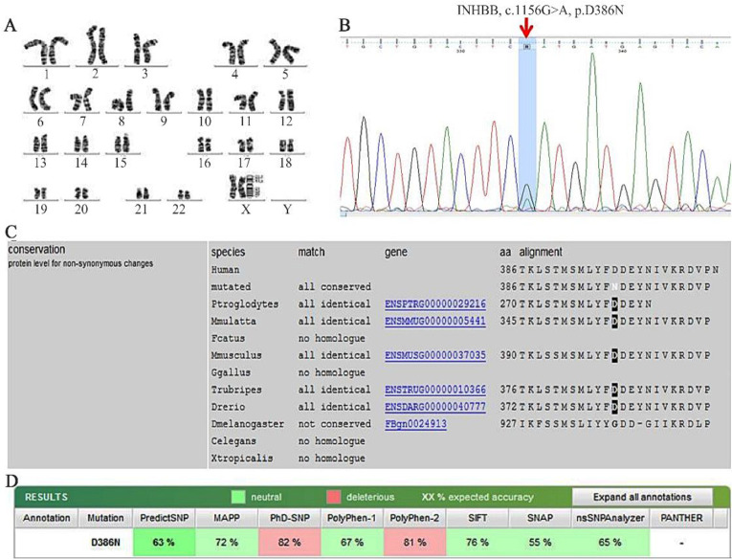Viewport: 732px width, 560px height.
Task: Click the MAPP 72 % result cell
Action: point(227,542)
